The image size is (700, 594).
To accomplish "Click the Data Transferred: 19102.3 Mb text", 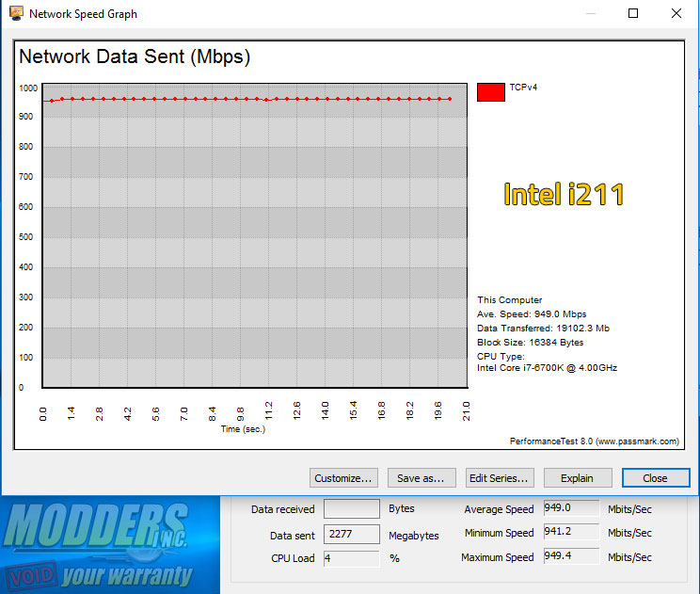I will click(543, 329).
